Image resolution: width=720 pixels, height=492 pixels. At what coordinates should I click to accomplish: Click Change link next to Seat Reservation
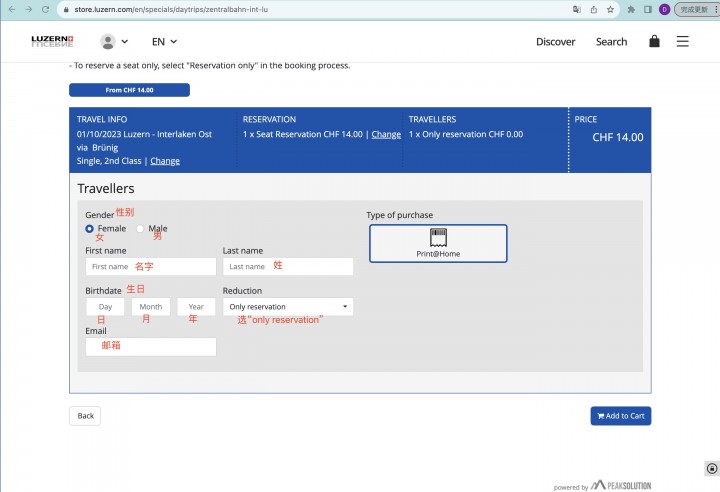coord(386,134)
